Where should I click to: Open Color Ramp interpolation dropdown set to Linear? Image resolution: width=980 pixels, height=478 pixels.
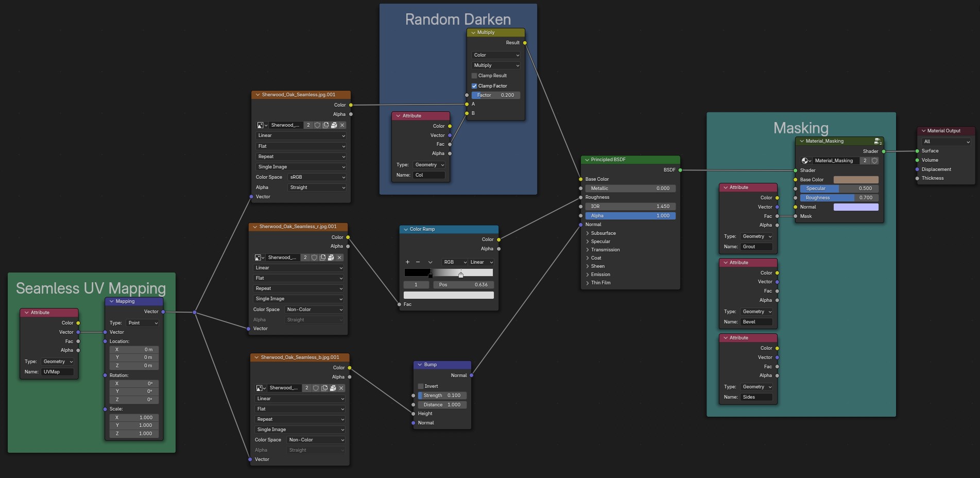point(481,262)
